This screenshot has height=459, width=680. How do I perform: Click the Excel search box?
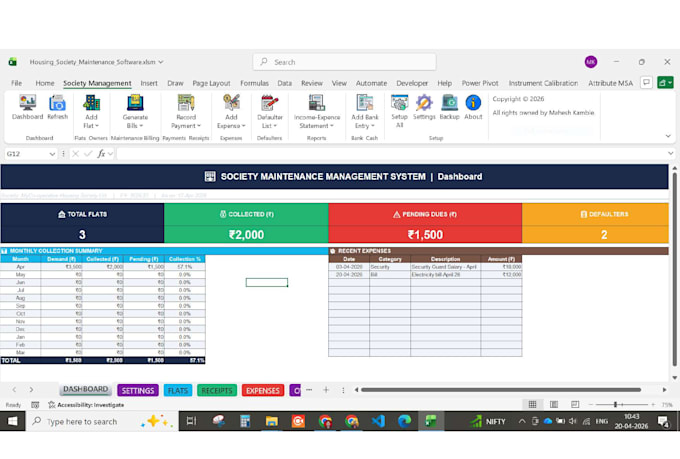pos(344,62)
